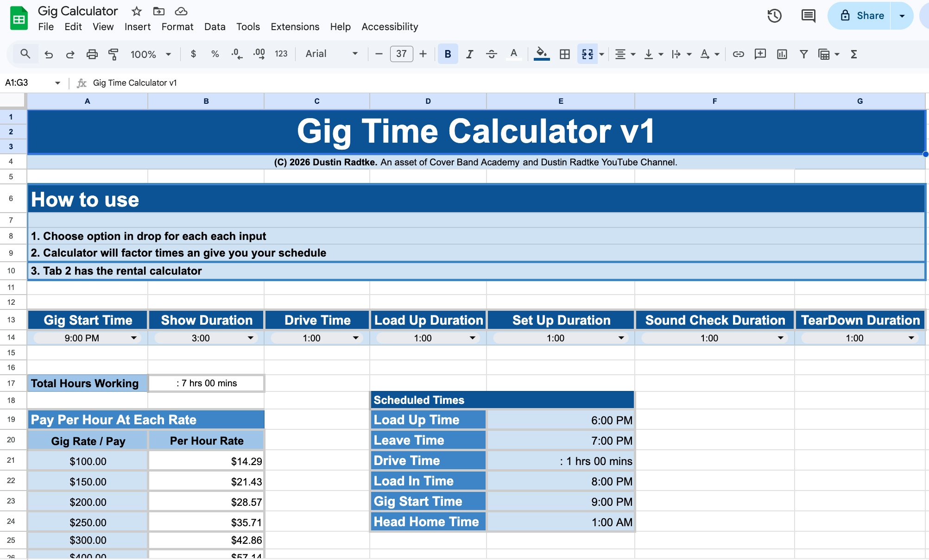Screen dimensions: 929x560
Task: Undo the last action
Action: tap(48, 54)
